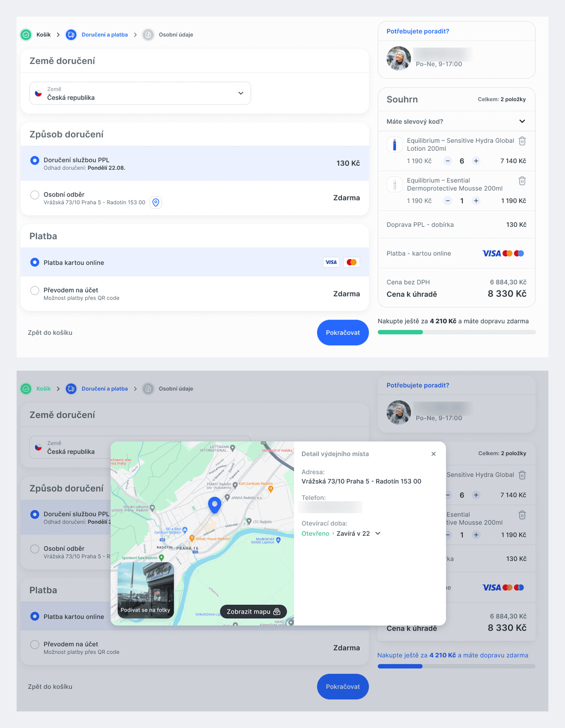Delete Sensitive Hydra Global Lotion with trash icon in the top summary

[x=522, y=141]
